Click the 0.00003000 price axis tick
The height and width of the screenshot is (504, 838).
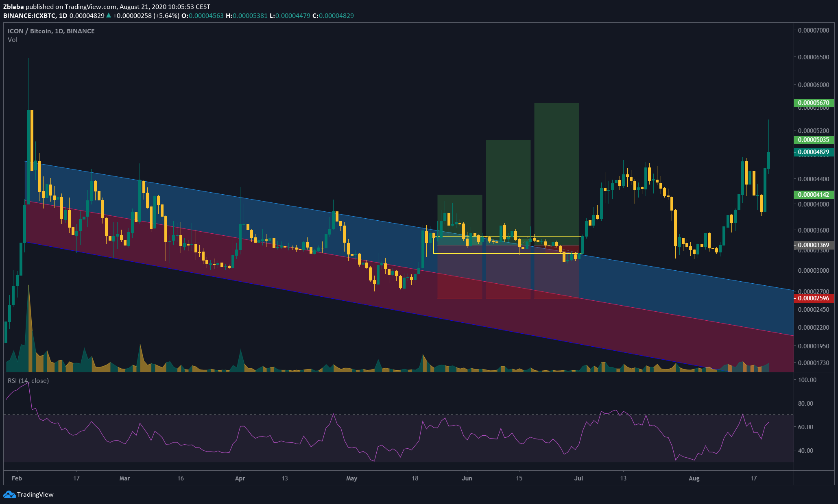(814, 271)
